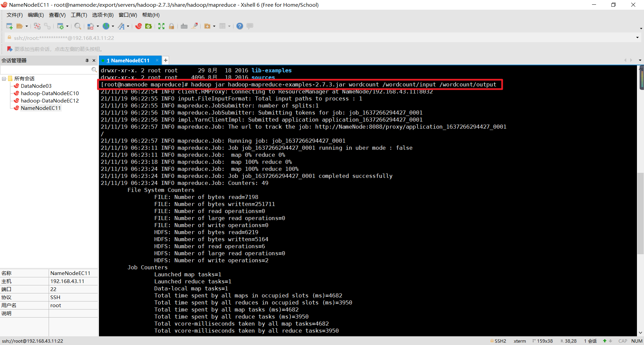The width and height of the screenshot is (644, 345).
Task: Toggle full screen with green arrows icon
Action: (x=161, y=26)
